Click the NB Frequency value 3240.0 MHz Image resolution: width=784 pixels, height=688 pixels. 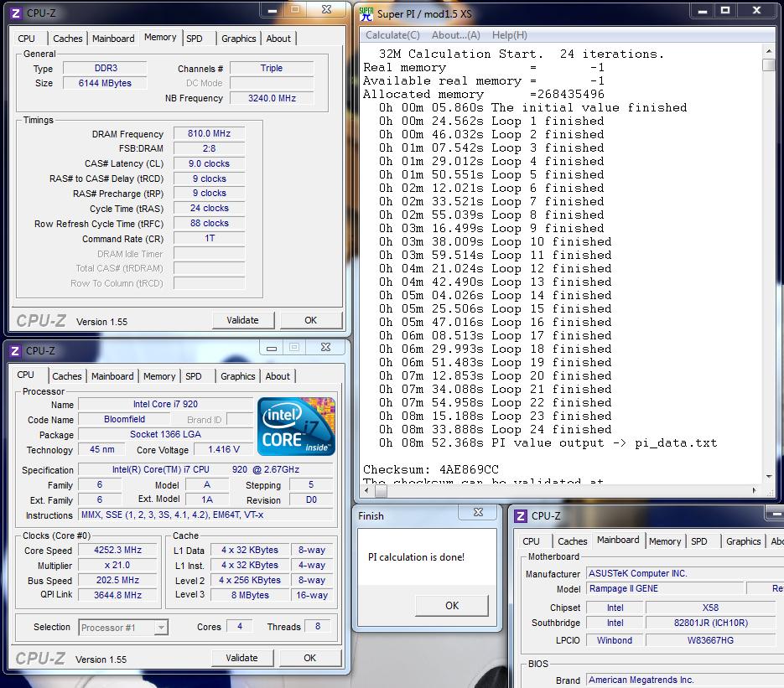click(272, 98)
